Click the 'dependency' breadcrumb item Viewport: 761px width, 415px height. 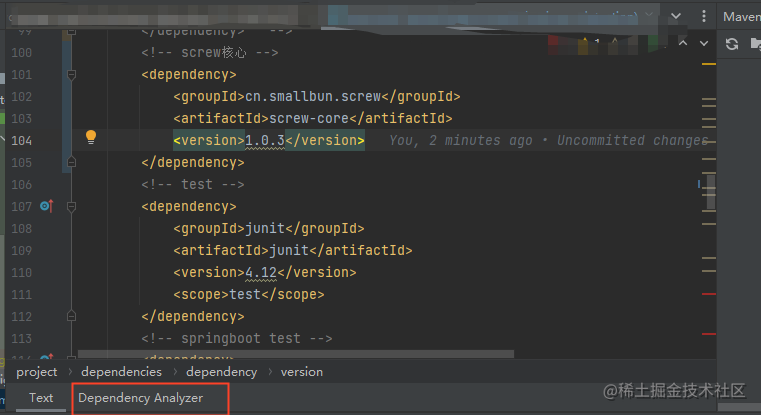221,371
